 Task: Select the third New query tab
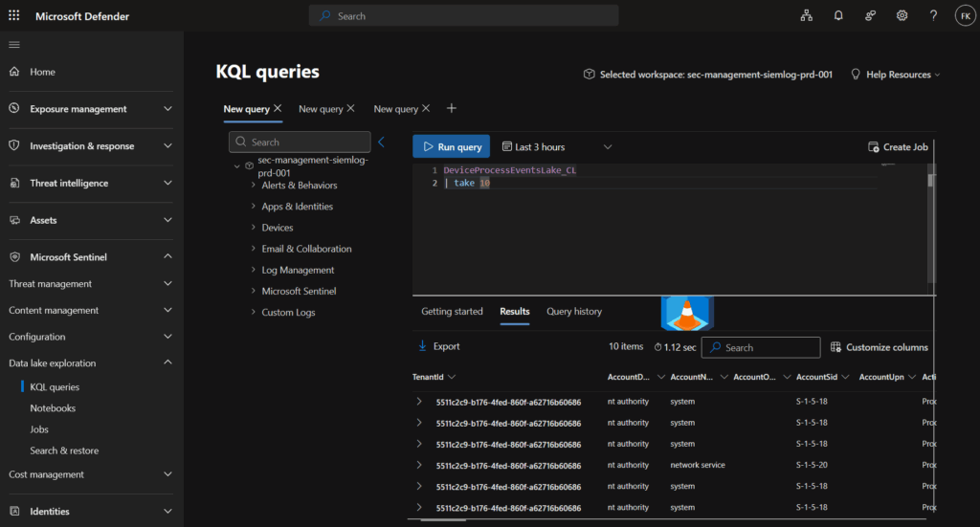395,109
